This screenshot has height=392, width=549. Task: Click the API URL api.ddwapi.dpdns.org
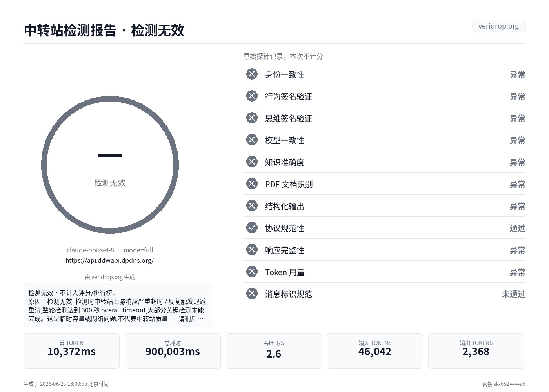(x=109, y=260)
